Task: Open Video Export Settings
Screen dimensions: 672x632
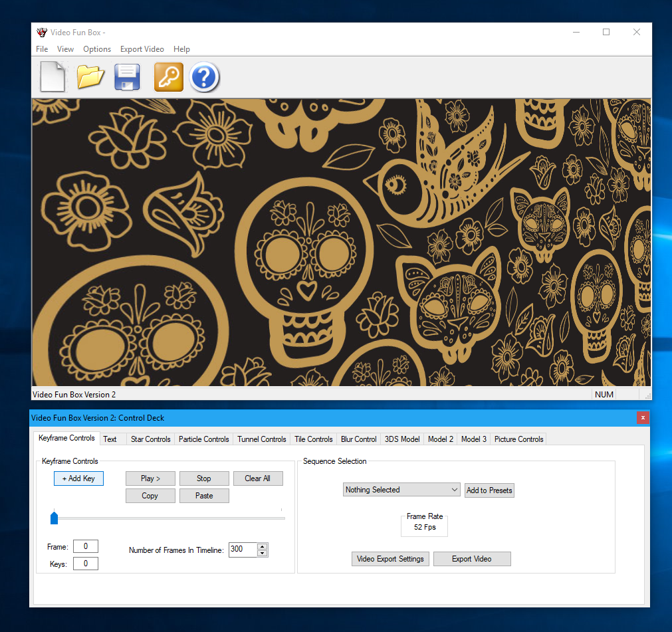Action: pos(390,559)
